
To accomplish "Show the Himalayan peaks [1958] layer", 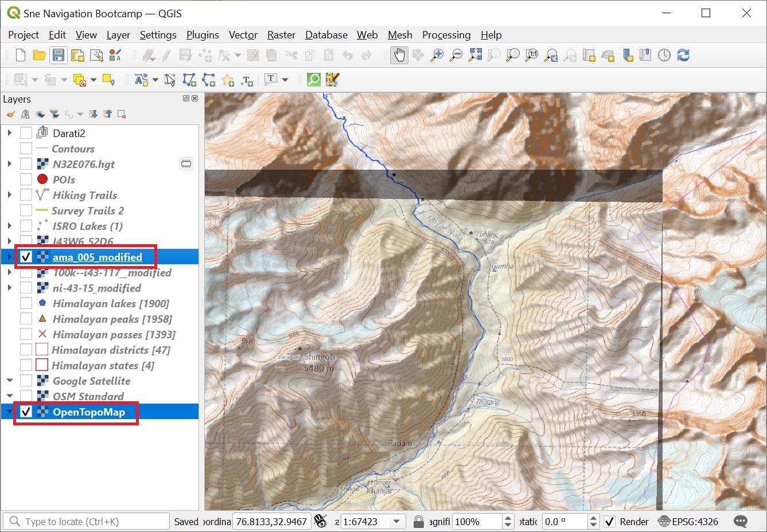I will [26, 319].
